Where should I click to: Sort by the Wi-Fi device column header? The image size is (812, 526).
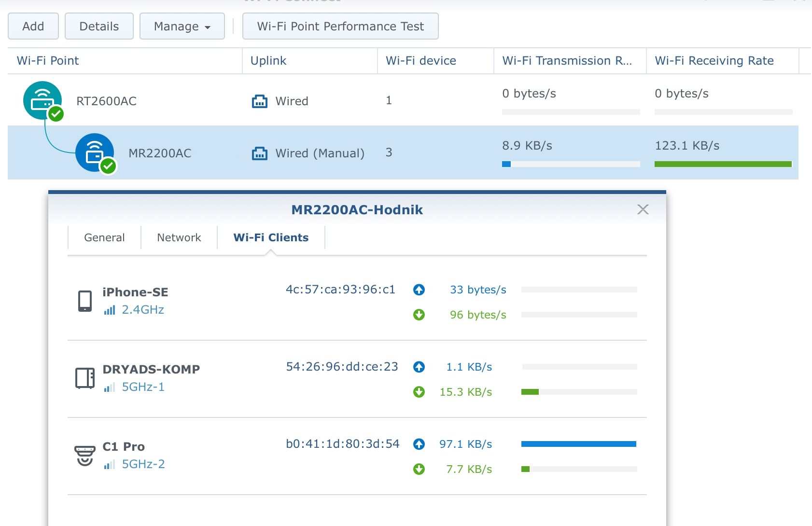point(435,61)
